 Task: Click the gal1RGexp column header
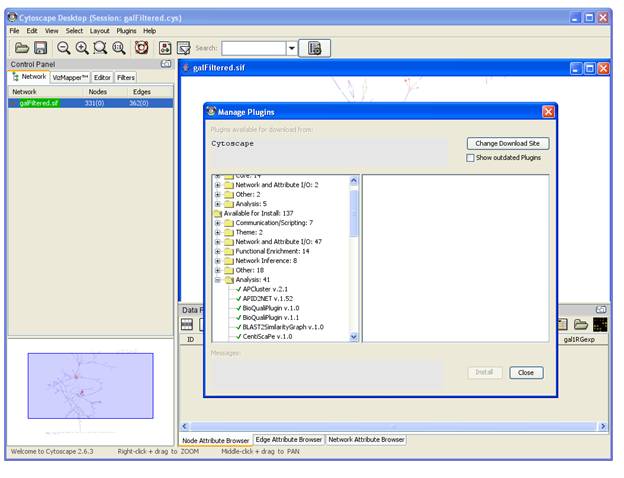tap(579, 339)
